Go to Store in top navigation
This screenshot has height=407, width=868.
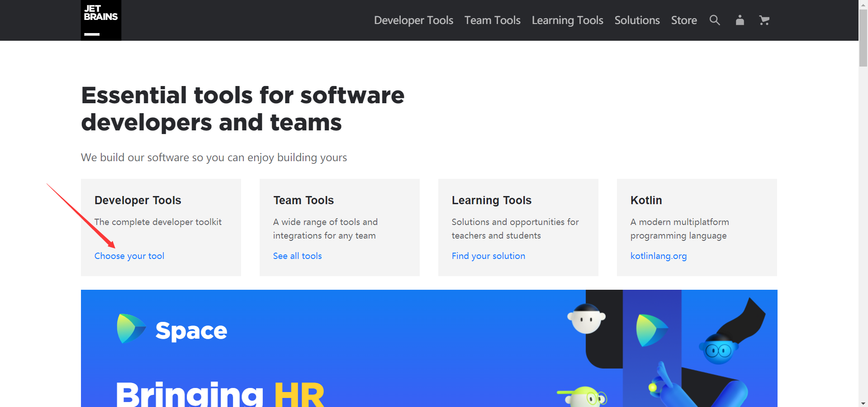(x=683, y=20)
